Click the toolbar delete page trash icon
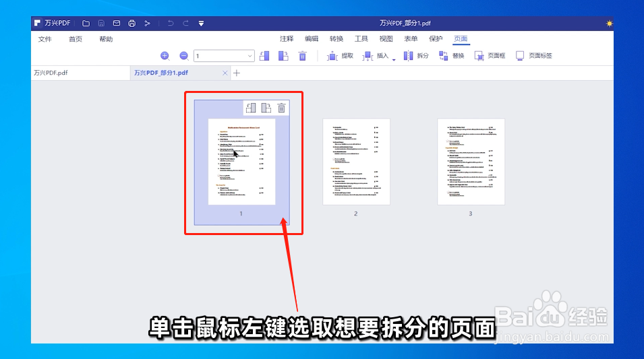644x359 pixels. [302, 56]
